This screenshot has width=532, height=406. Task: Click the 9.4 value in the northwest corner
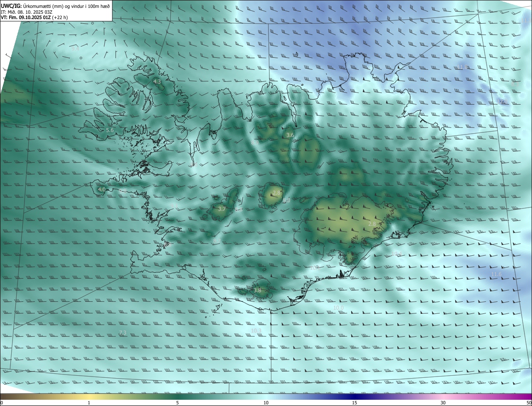pyautogui.click(x=75, y=49)
